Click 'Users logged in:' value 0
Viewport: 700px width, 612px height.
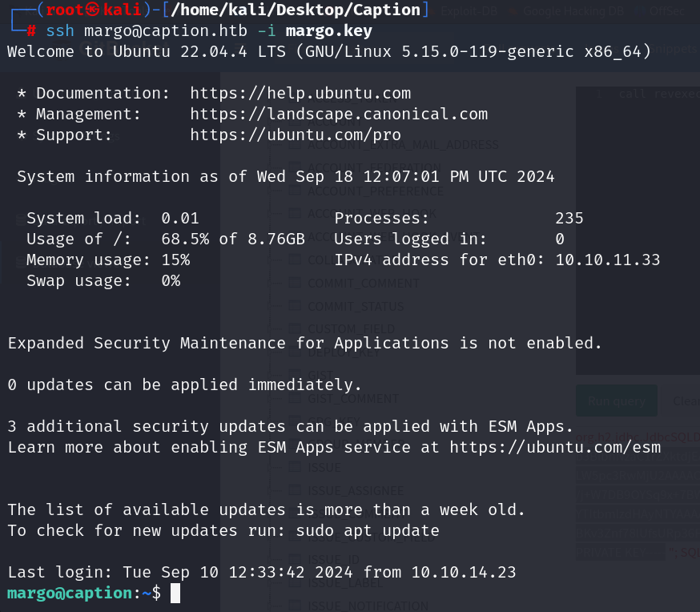[x=560, y=240]
